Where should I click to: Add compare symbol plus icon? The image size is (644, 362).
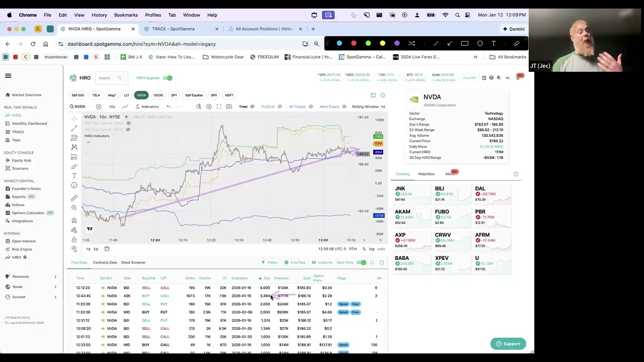pos(99,107)
